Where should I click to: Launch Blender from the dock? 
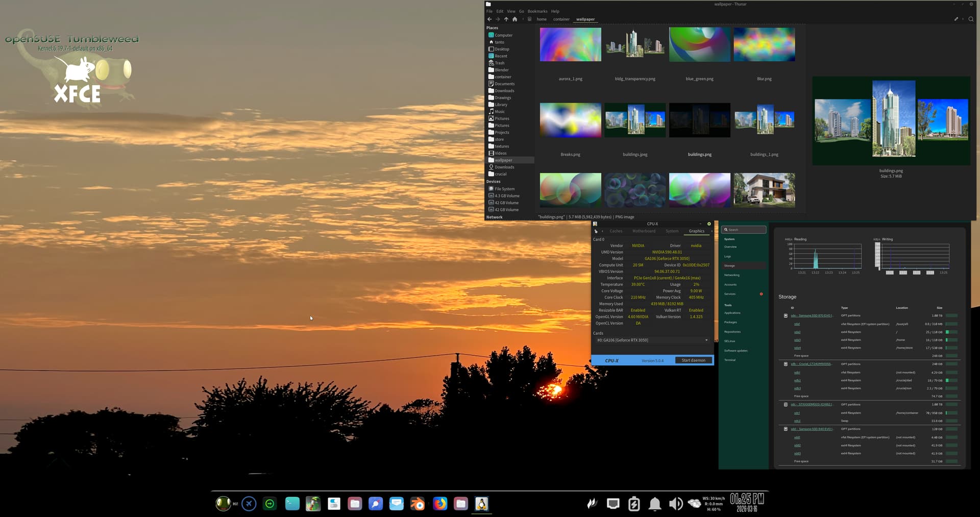tap(418, 504)
